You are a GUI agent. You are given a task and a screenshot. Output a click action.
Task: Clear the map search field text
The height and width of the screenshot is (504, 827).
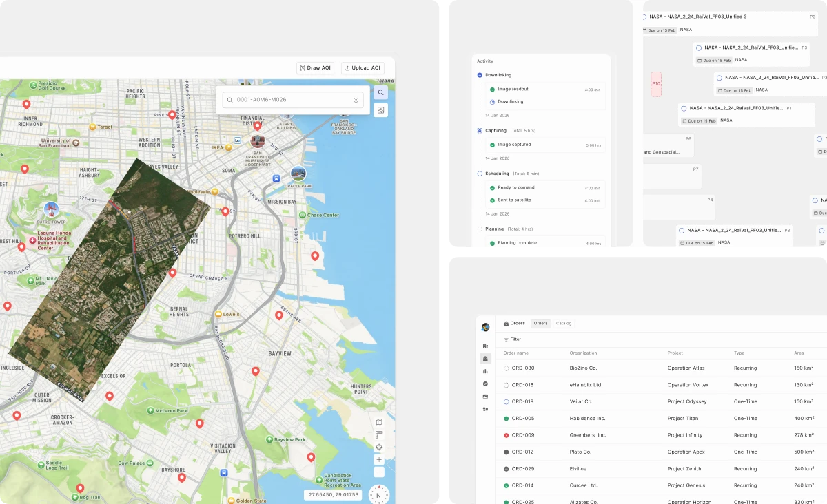point(356,100)
